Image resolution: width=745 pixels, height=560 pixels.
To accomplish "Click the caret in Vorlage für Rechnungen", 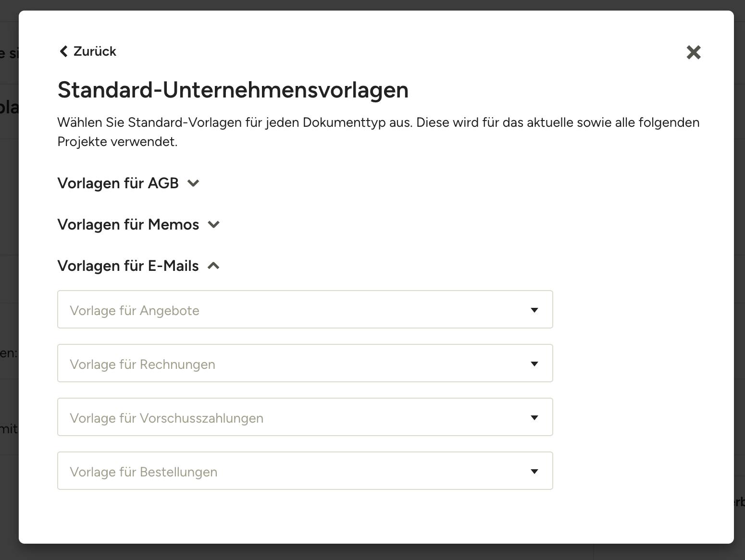I will [534, 364].
